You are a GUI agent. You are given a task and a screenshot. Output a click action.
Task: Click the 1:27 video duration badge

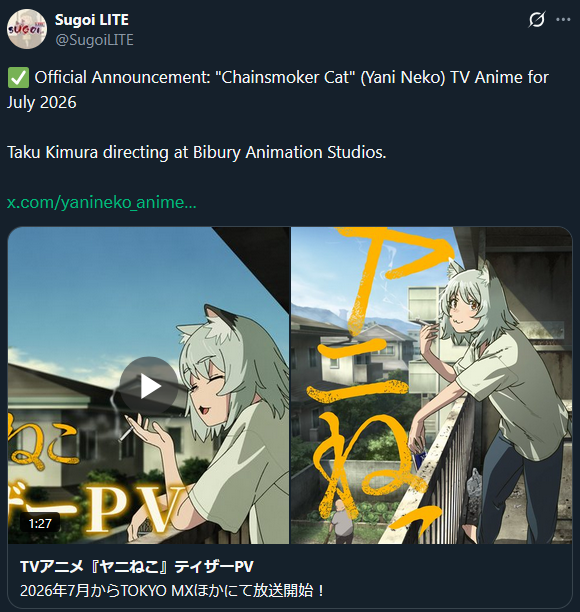[x=40, y=523]
